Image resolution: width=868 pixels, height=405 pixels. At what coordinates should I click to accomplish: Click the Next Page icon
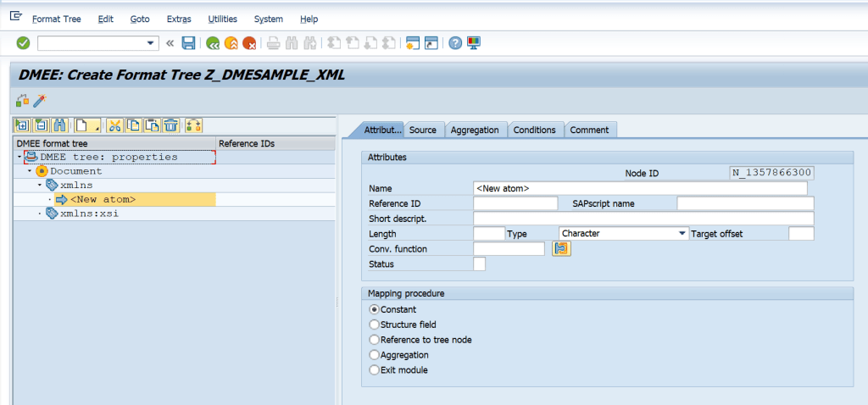370,43
